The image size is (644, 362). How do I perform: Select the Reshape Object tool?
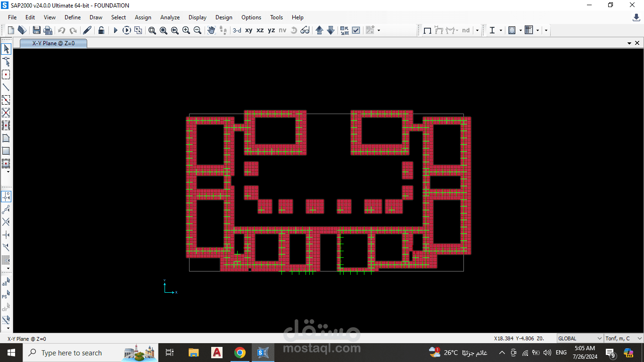coord(6,61)
